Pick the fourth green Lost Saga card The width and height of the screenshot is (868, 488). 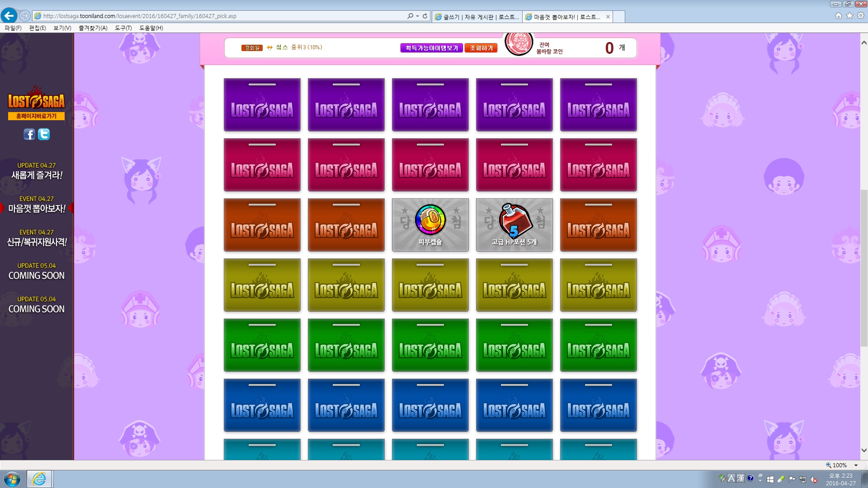pyautogui.click(x=514, y=345)
